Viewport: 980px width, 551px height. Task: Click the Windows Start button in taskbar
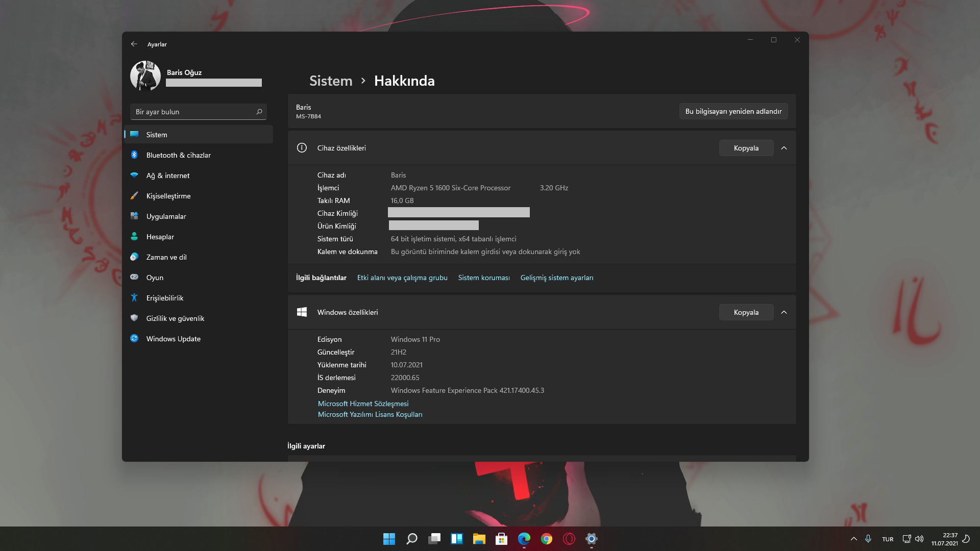pyautogui.click(x=389, y=539)
